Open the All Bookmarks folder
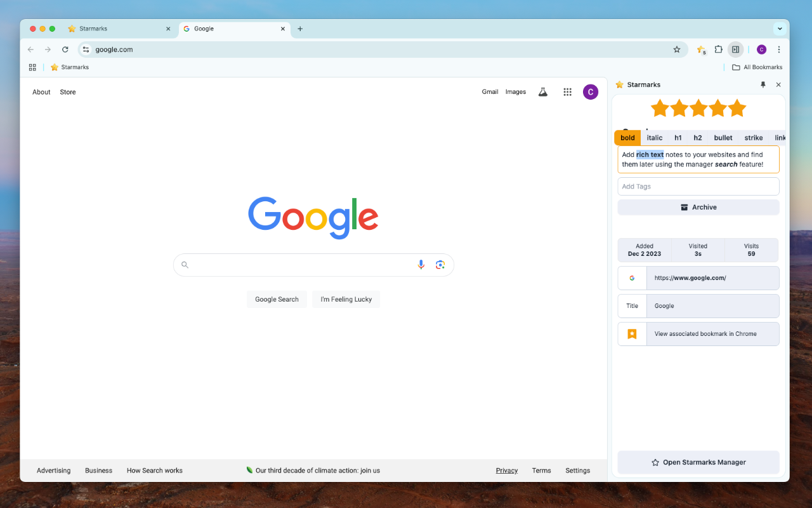The height and width of the screenshot is (508, 812). click(x=757, y=67)
